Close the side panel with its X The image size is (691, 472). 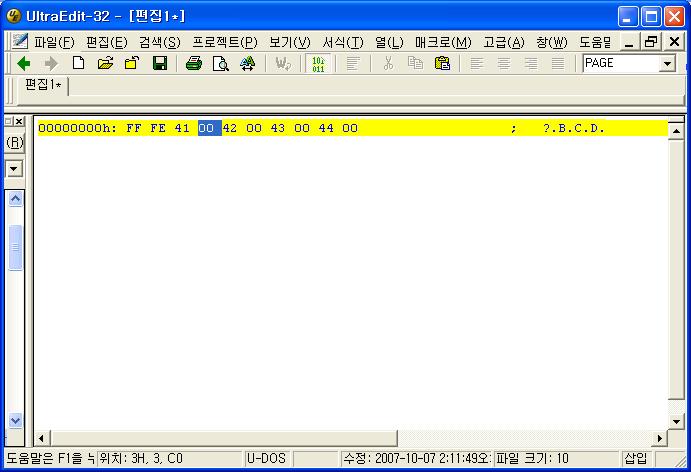[19, 121]
